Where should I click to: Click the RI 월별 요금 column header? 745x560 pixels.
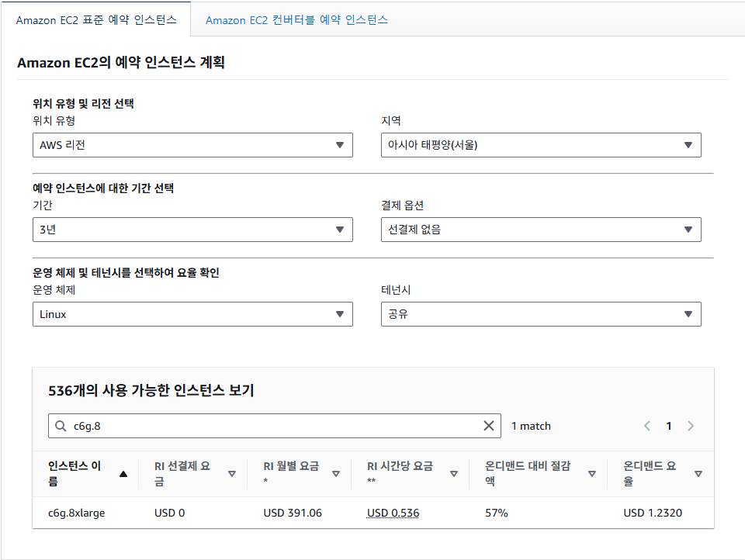click(291, 473)
